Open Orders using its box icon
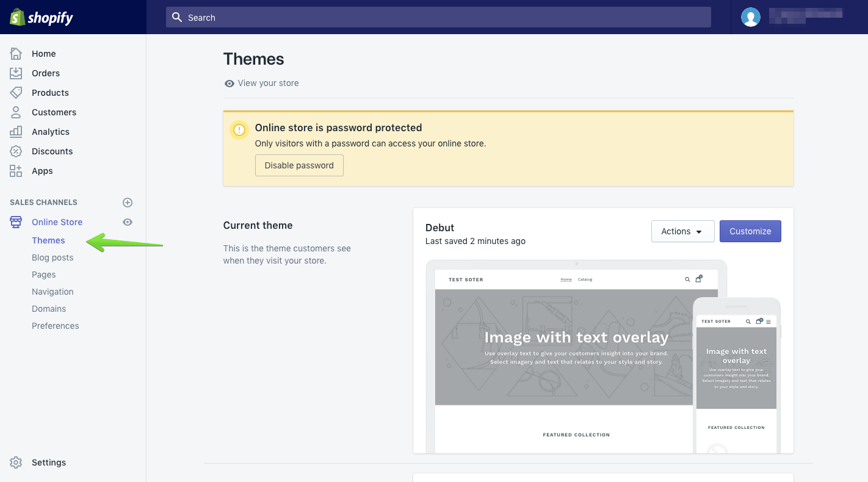This screenshot has height=482, width=868. 16,73
